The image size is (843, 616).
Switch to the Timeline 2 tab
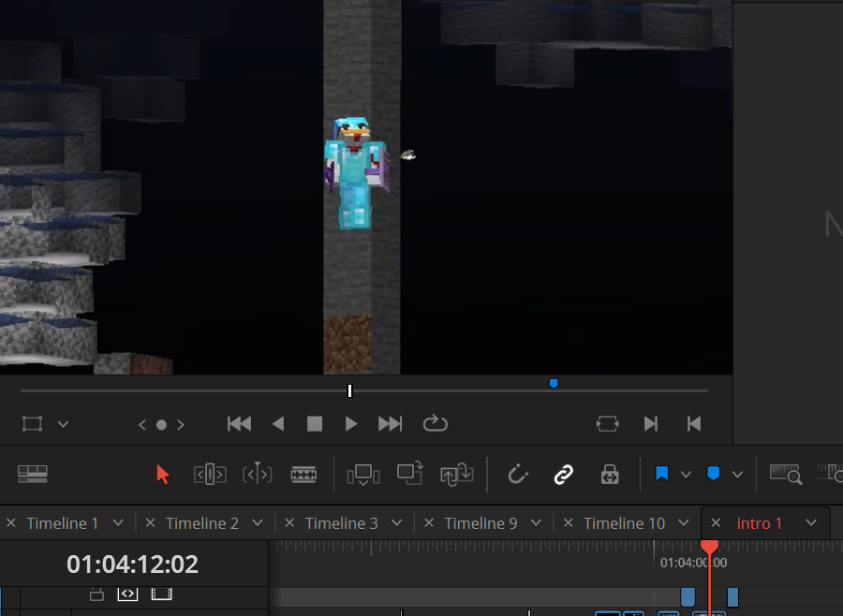pos(201,523)
